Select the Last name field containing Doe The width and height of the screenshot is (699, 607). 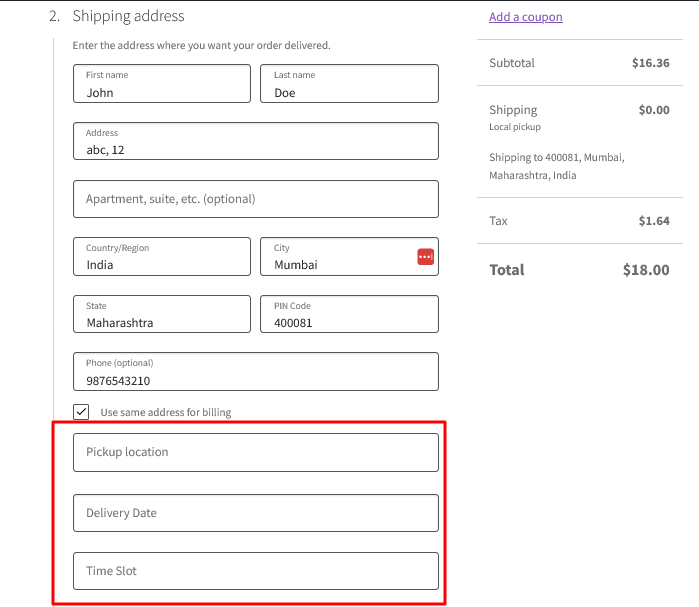pyautogui.click(x=350, y=84)
